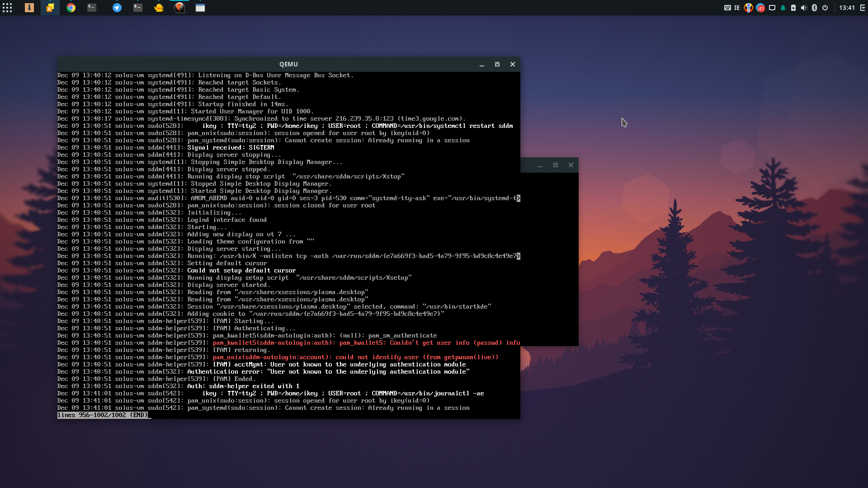
Task: Open the yellow hashtag notes app
Action: coord(50,8)
